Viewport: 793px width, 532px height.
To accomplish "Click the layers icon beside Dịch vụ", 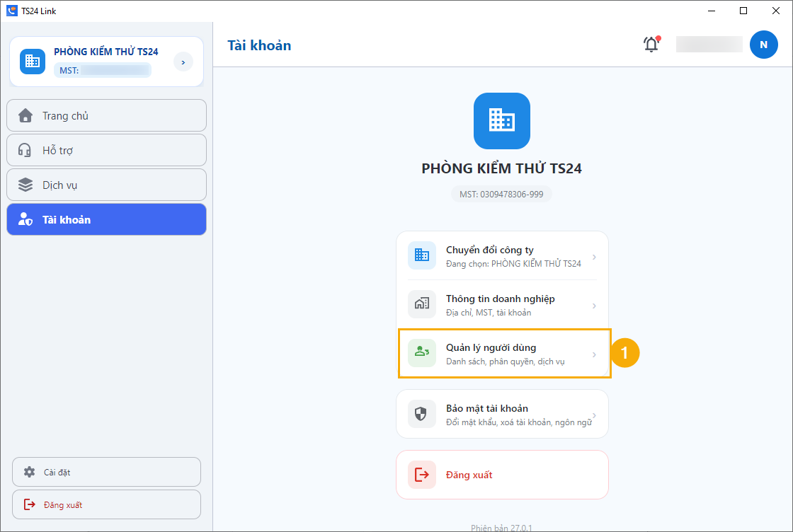I will [25, 185].
